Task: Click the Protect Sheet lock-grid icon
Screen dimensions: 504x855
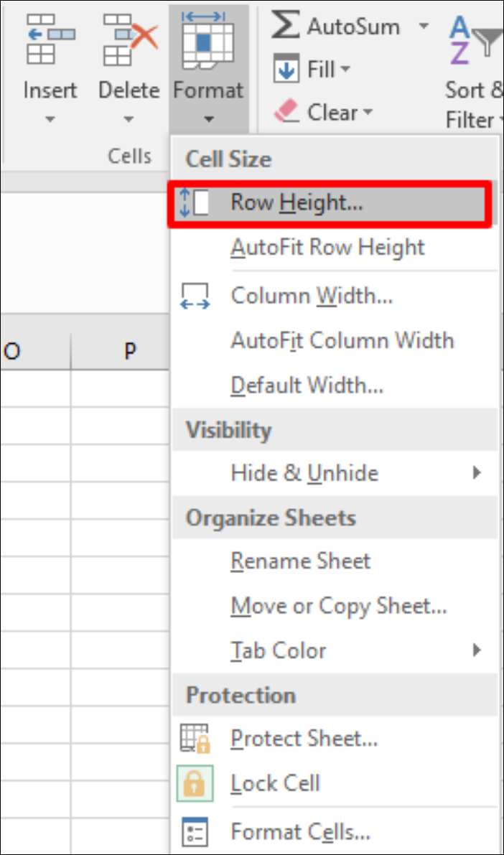Action: point(194,739)
